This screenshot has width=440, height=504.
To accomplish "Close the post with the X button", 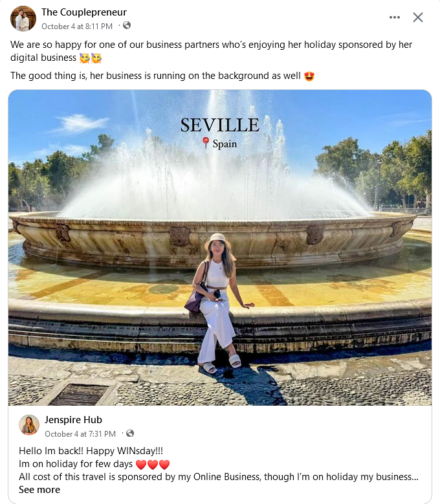I will click(418, 17).
